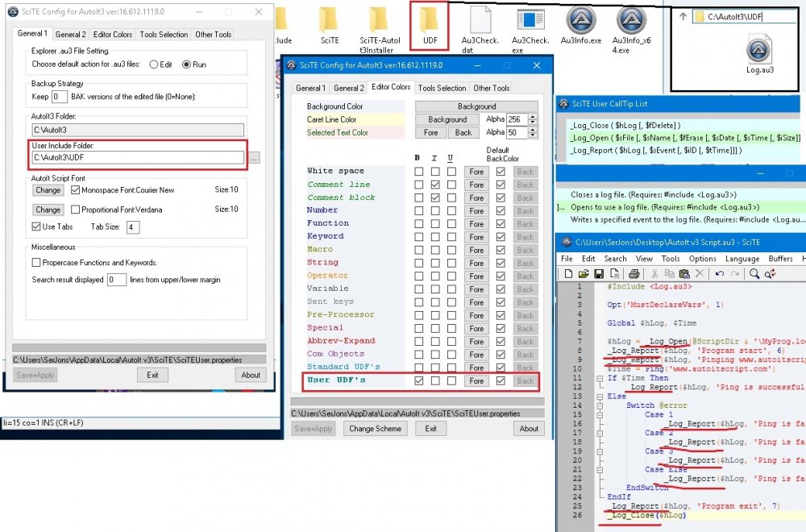Collapse the Case 1 fold at line 15
Viewport: 806px width, 532px height.
(600, 415)
